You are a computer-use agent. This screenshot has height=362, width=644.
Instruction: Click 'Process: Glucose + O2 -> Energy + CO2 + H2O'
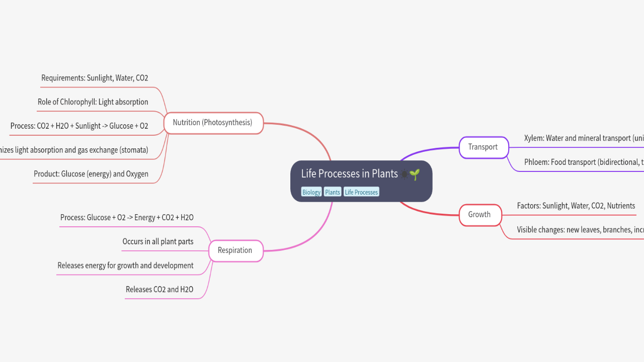pos(127,218)
